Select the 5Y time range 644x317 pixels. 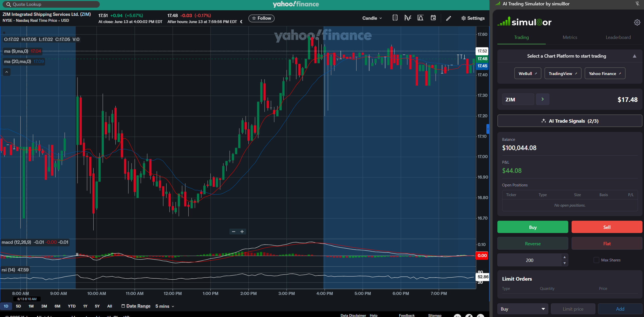pos(97,306)
